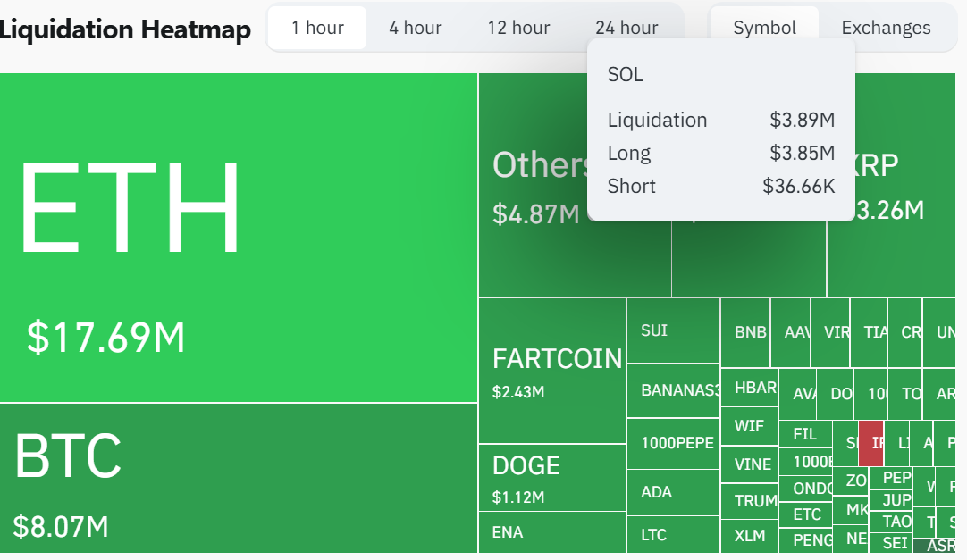Screen dimensions: 967x560
Task: Select the DOT heatmap cell
Action: point(836,394)
